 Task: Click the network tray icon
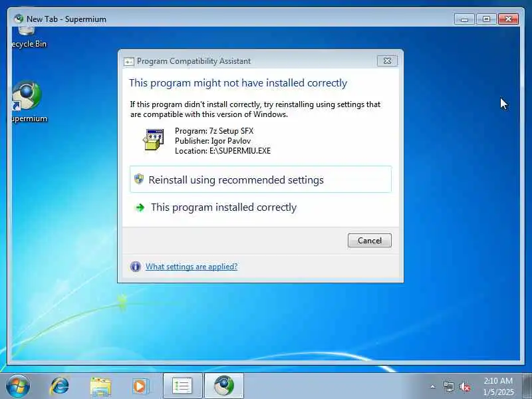point(448,386)
